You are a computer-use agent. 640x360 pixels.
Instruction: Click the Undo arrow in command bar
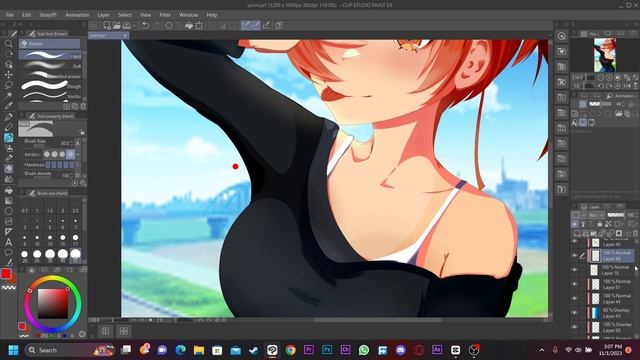tap(146, 25)
